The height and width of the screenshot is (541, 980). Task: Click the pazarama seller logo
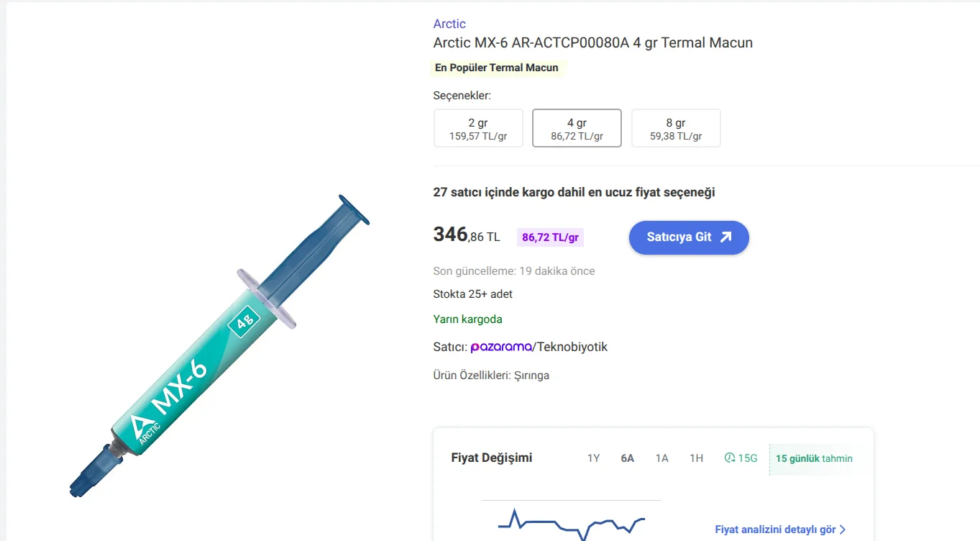pos(500,347)
